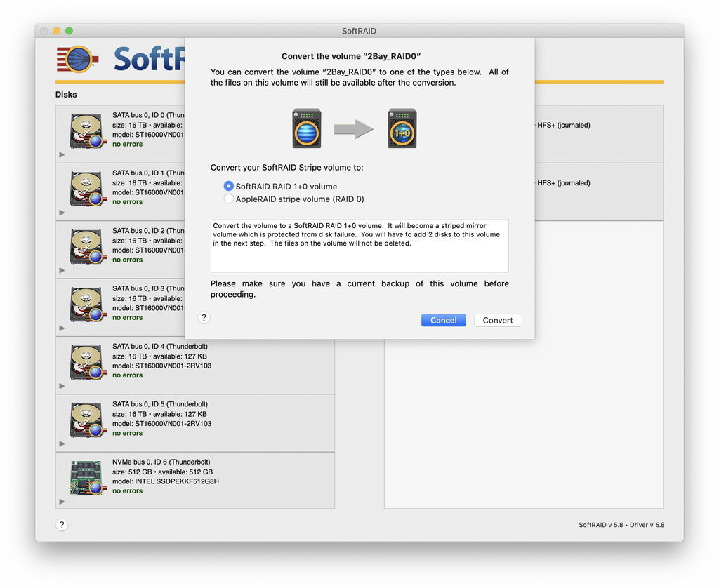719x588 pixels.
Task: Open help from main window's question mark button
Action: [62, 525]
